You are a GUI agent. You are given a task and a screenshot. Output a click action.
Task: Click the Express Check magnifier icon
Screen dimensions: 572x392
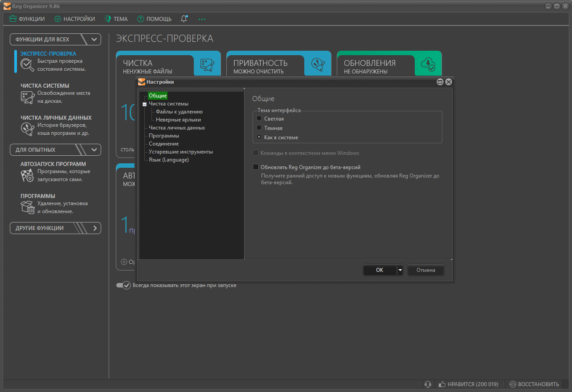[x=27, y=65]
